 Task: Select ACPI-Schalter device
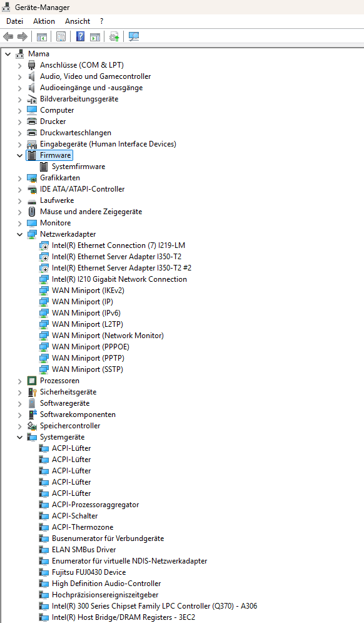coord(74,516)
